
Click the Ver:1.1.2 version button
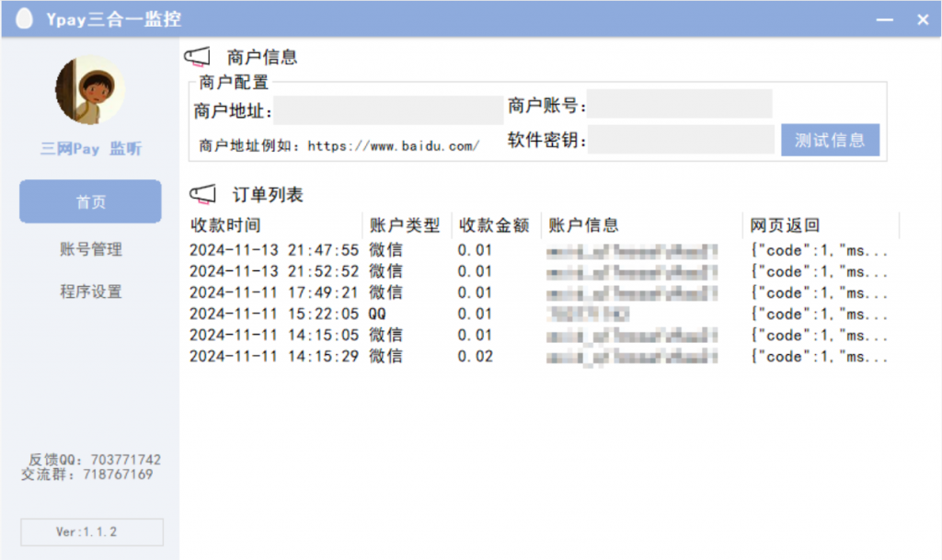click(x=90, y=531)
